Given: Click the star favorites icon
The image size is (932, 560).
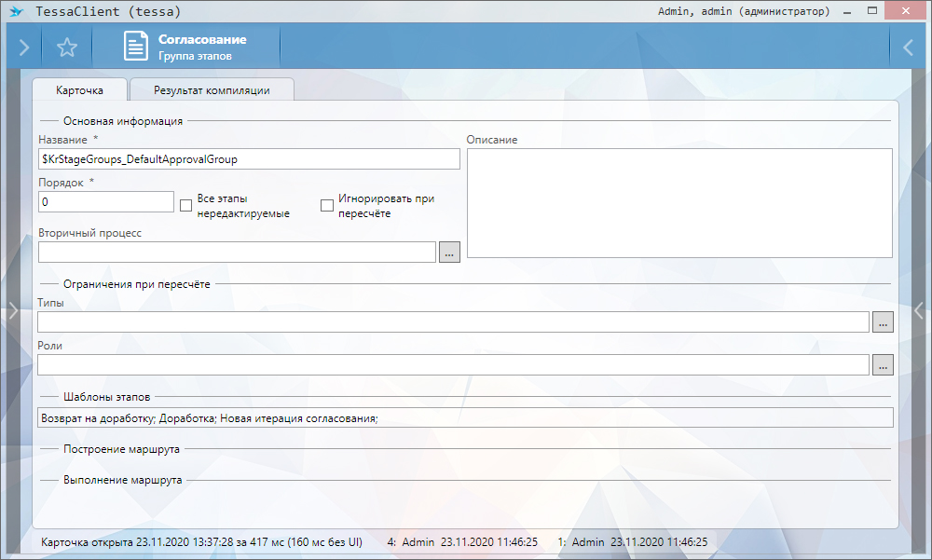Looking at the screenshot, I should (67, 48).
